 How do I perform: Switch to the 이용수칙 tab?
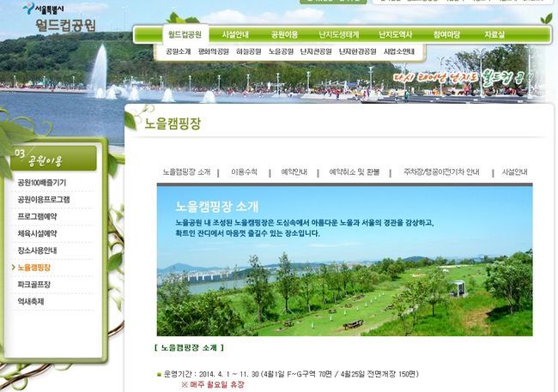pos(244,172)
